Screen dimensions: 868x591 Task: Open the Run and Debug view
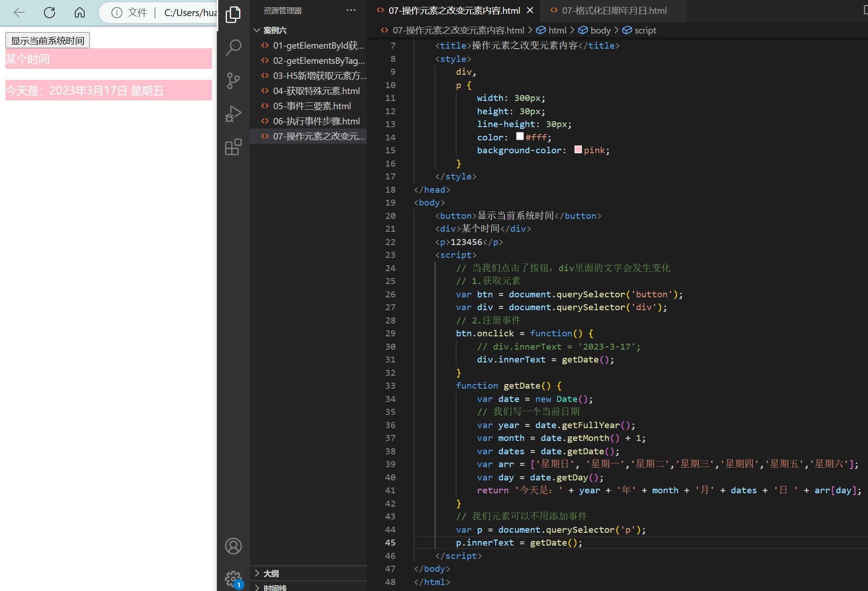coord(233,114)
